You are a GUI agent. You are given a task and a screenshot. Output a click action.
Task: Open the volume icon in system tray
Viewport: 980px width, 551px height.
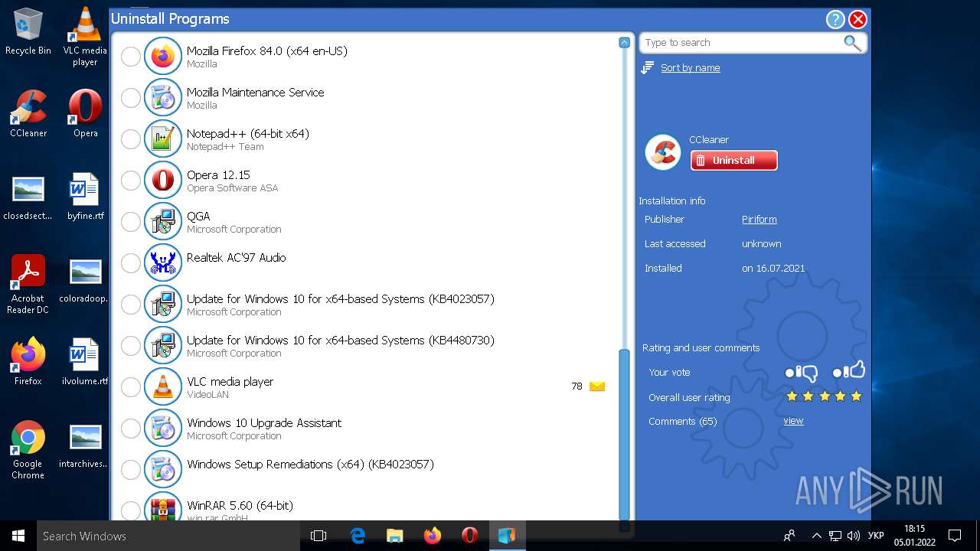click(854, 536)
